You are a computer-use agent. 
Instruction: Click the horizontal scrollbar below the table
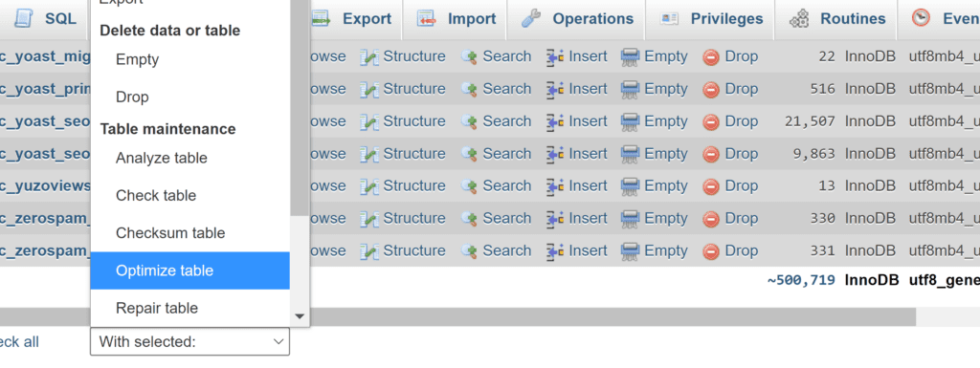pyautogui.click(x=613, y=316)
